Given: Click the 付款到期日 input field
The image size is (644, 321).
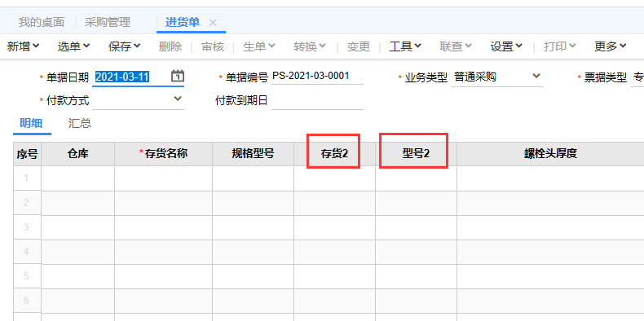Looking at the screenshot, I should (317, 100).
